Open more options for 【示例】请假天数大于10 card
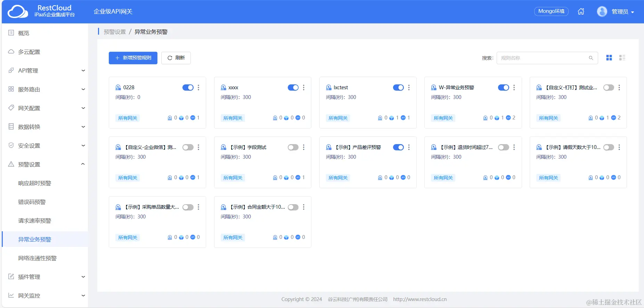Viewport: 644px width, 308px height. (619, 147)
